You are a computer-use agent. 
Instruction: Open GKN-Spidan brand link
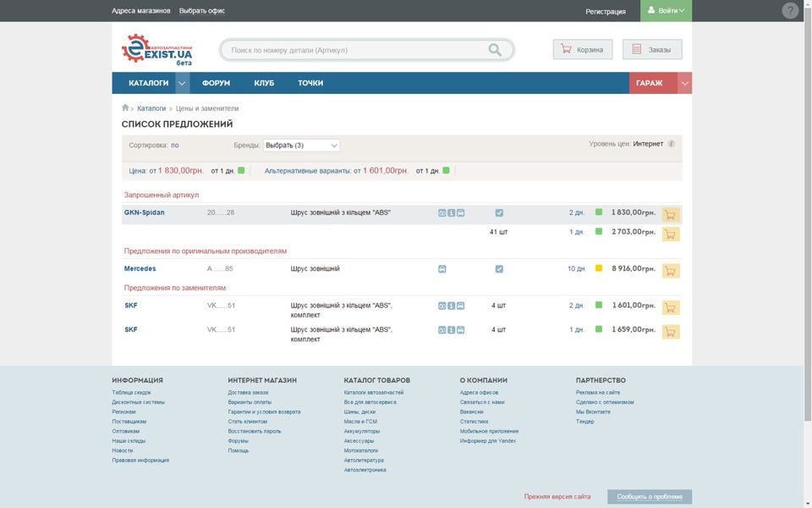144,213
